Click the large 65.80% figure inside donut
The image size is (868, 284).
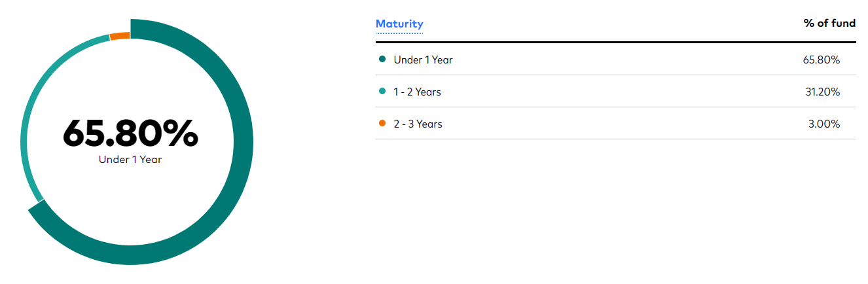pyautogui.click(x=130, y=133)
